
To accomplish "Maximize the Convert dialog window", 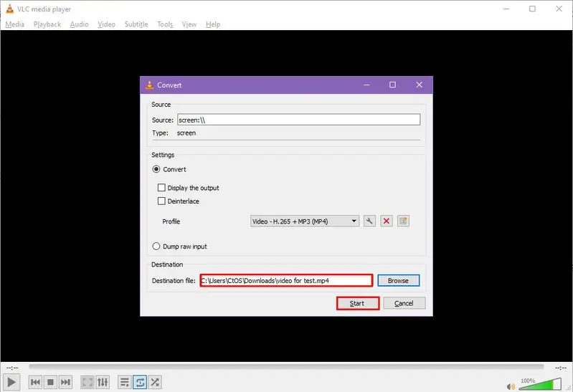I will coord(392,85).
